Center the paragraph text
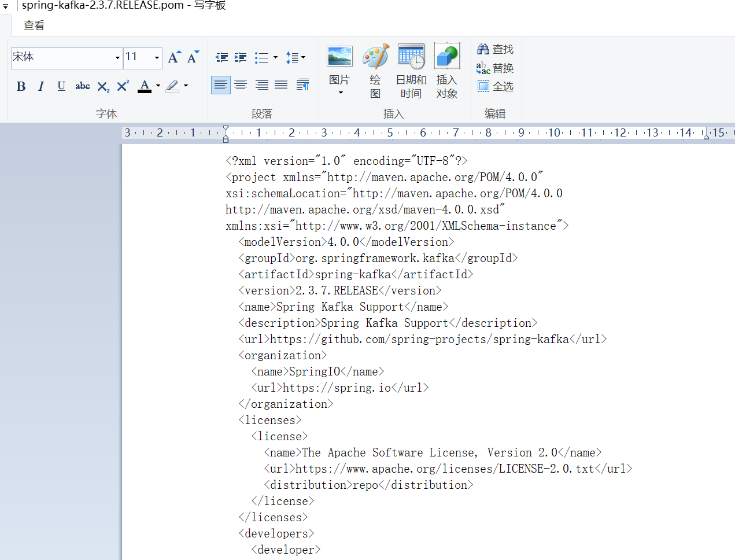This screenshot has height=560, width=735. (x=241, y=85)
